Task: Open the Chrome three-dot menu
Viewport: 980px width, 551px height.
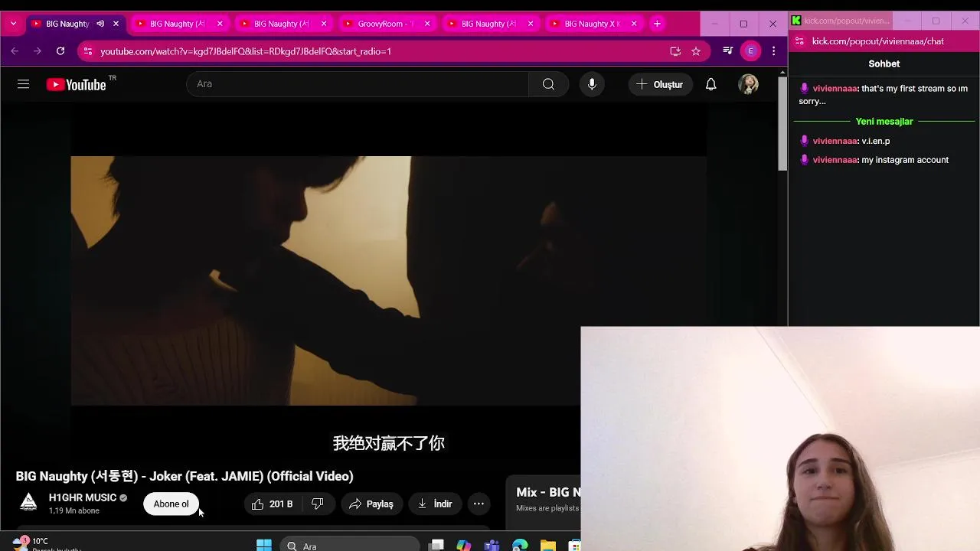Action: coord(774,51)
